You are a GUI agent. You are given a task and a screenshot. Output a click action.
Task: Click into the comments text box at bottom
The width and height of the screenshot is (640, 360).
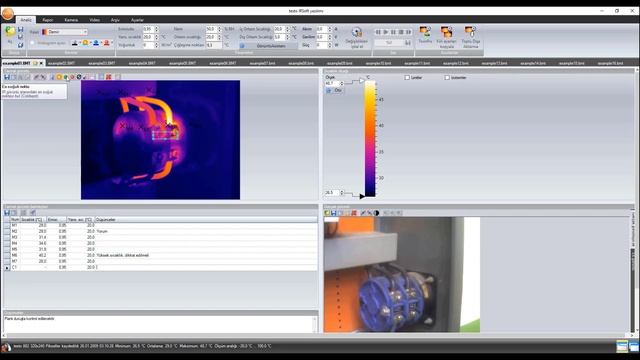[x=159, y=324]
